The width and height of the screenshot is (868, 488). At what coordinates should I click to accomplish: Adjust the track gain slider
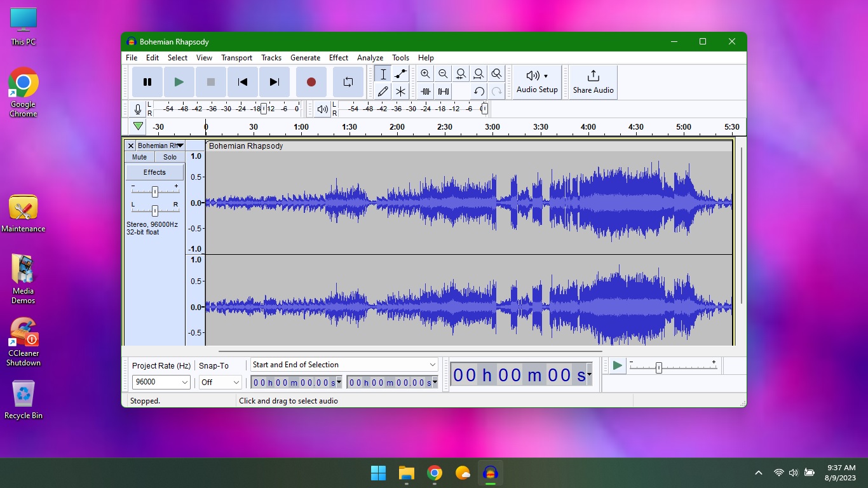[x=154, y=191]
